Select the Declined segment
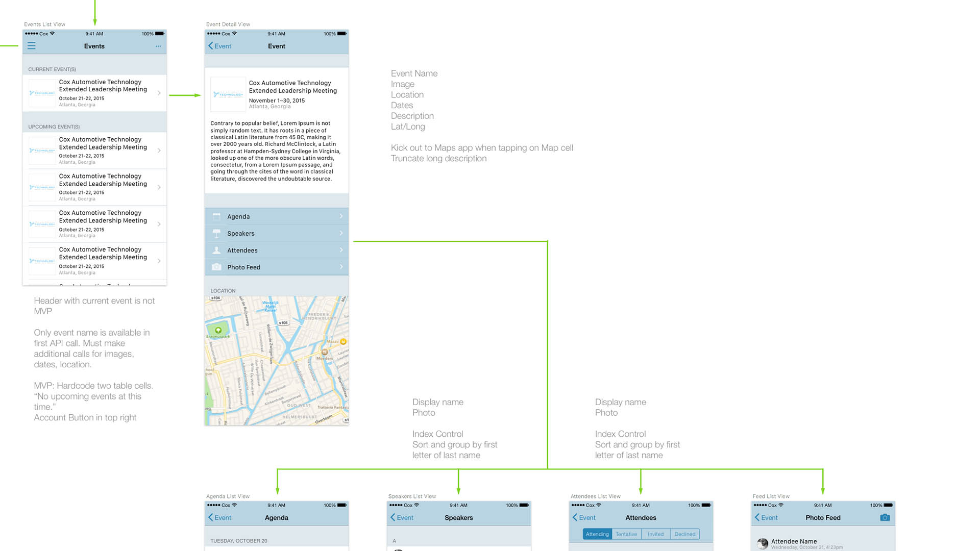Viewport: 980px width, 551px height. [685, 534]
